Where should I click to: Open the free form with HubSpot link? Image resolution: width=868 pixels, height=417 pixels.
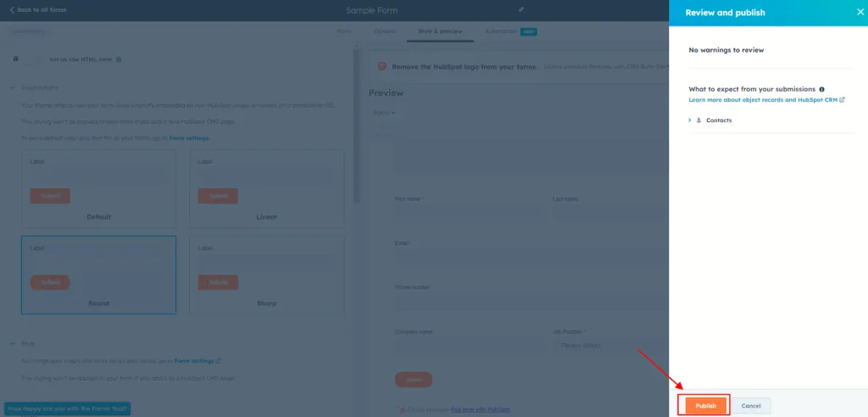(481, 410)
